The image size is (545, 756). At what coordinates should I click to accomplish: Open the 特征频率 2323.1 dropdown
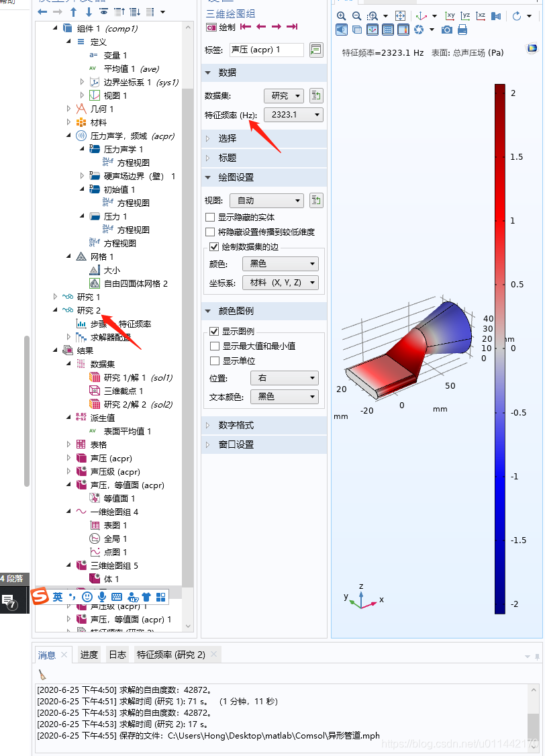click(293, 115)
